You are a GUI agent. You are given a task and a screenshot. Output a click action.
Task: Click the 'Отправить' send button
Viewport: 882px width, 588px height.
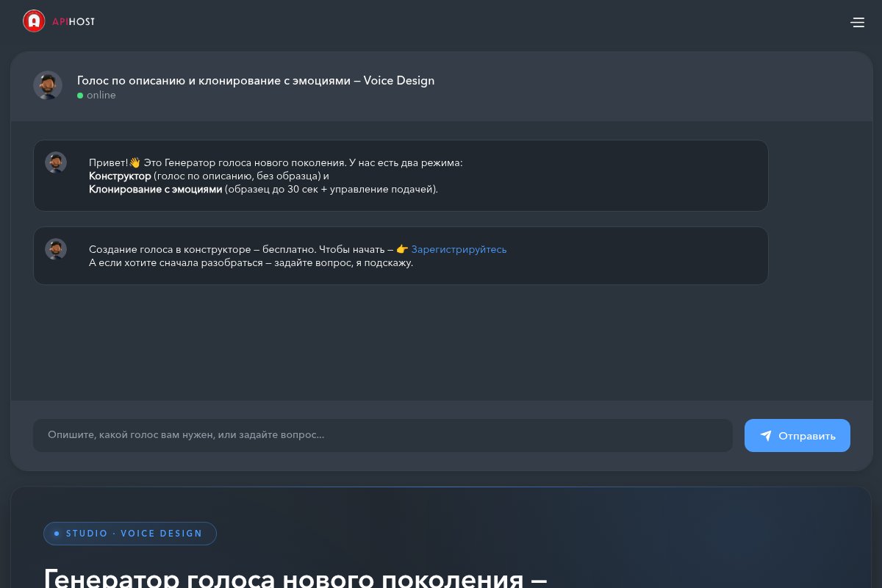(797, 436)
